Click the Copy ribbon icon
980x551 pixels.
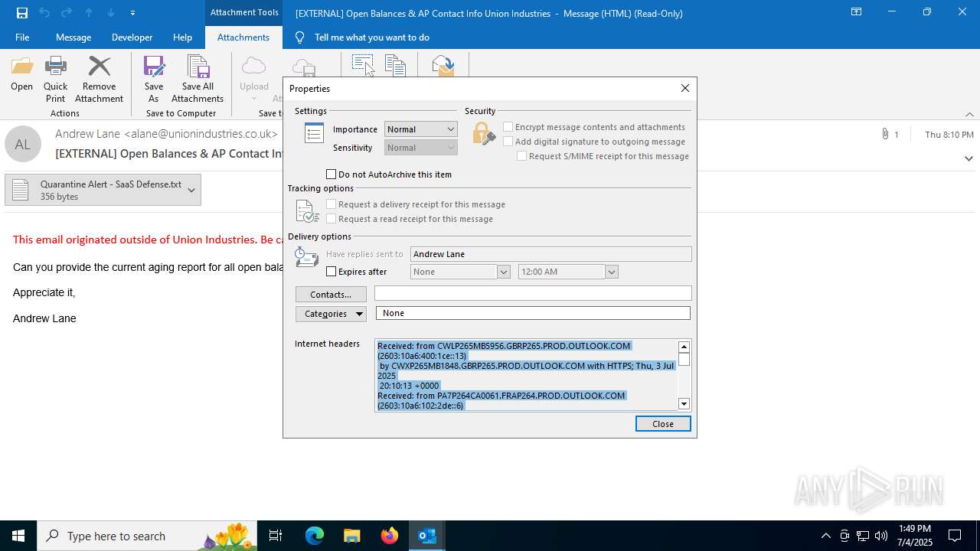tap(395, 66)
